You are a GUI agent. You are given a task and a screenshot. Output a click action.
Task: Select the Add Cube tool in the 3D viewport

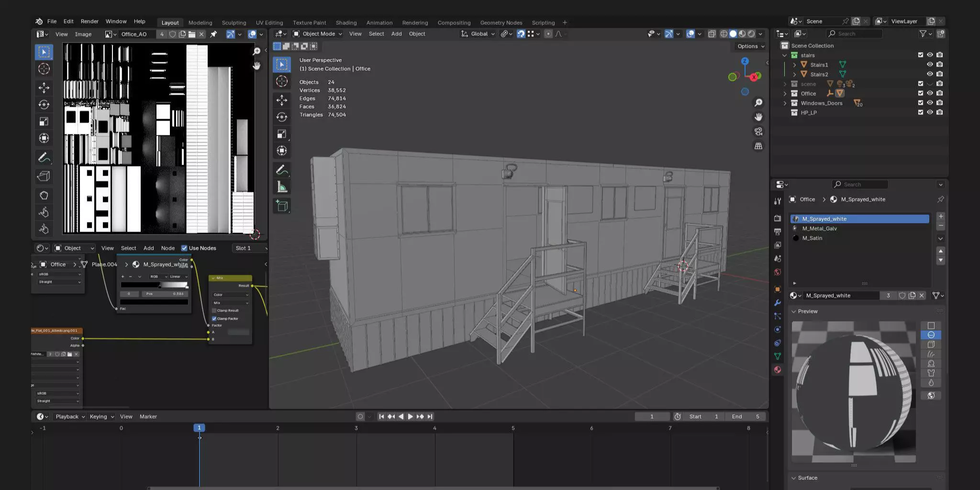282,206
